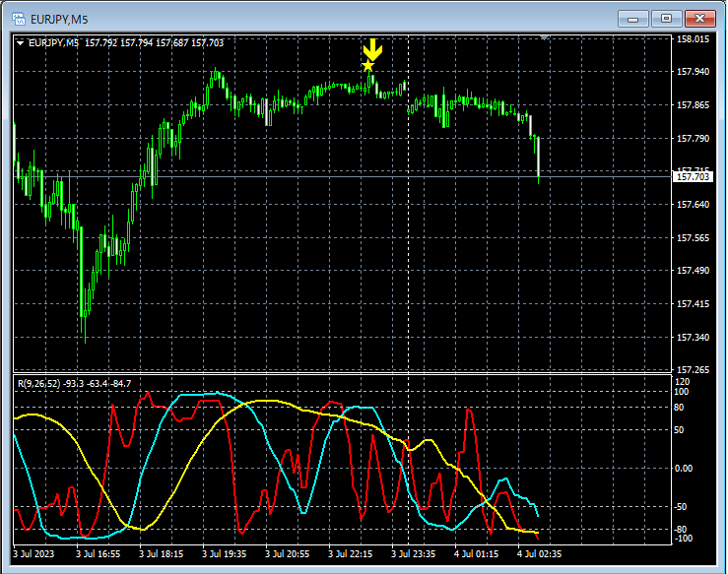Click the 3 Jul 16:55 time label
The height and width of the screenshot is (574, 728).
(x=98, y=554)
